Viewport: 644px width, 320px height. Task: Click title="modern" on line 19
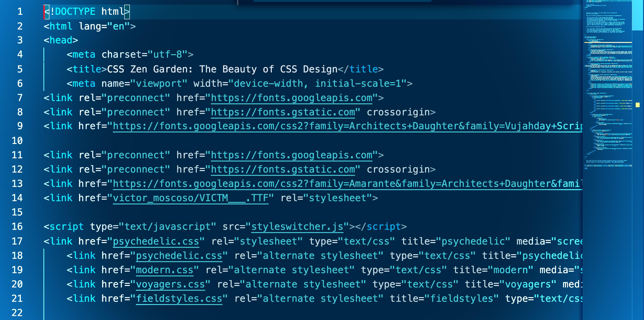coord(493,270)
